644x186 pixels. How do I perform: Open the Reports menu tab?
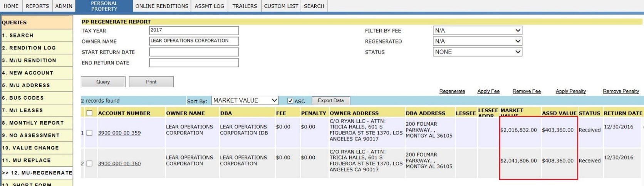coord(37,6)
